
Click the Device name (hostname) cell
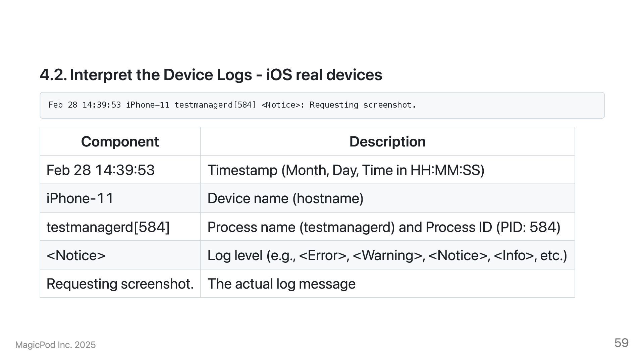285,198
